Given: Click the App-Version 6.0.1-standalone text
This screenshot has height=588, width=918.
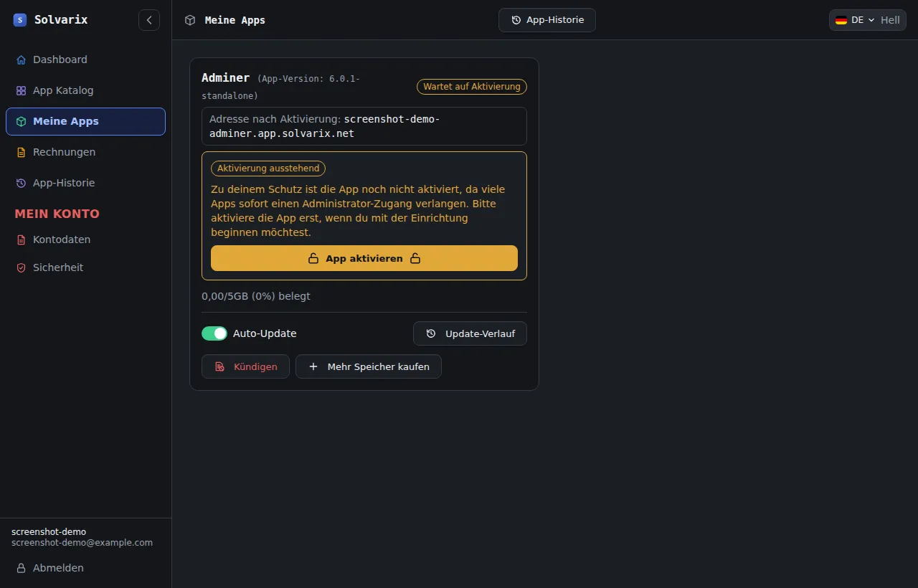Looking at the screenshot, I should 280,87.
